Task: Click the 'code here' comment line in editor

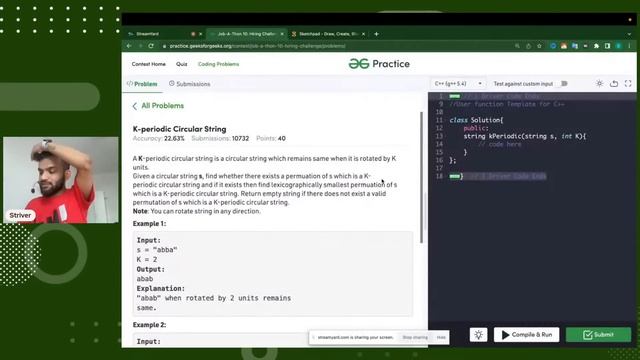Action: 499,144
